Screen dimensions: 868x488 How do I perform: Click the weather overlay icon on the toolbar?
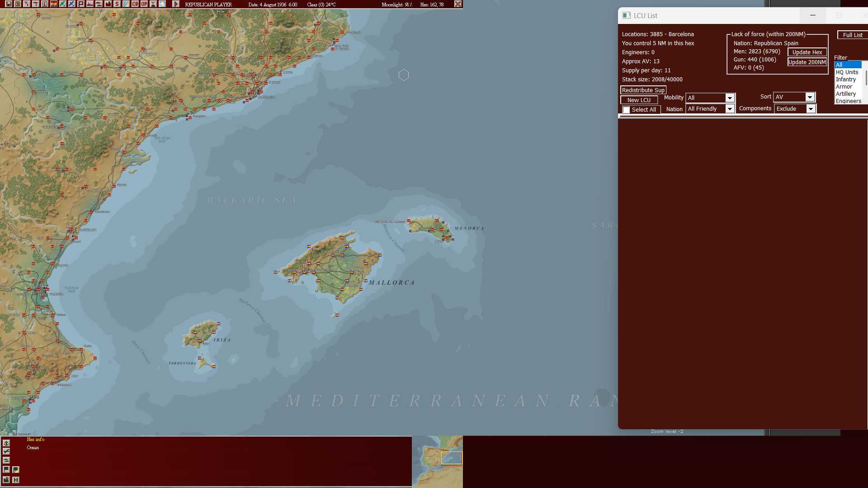click(162, 4)
